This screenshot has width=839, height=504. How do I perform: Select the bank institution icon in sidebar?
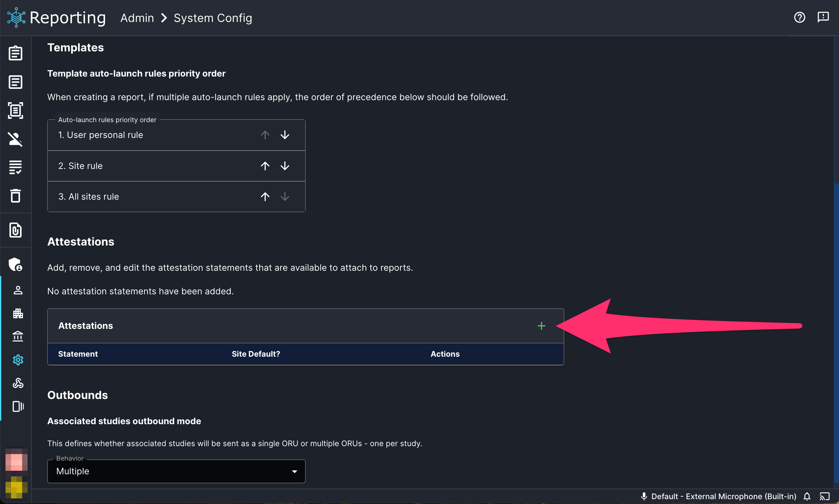(x=18, y=337)
